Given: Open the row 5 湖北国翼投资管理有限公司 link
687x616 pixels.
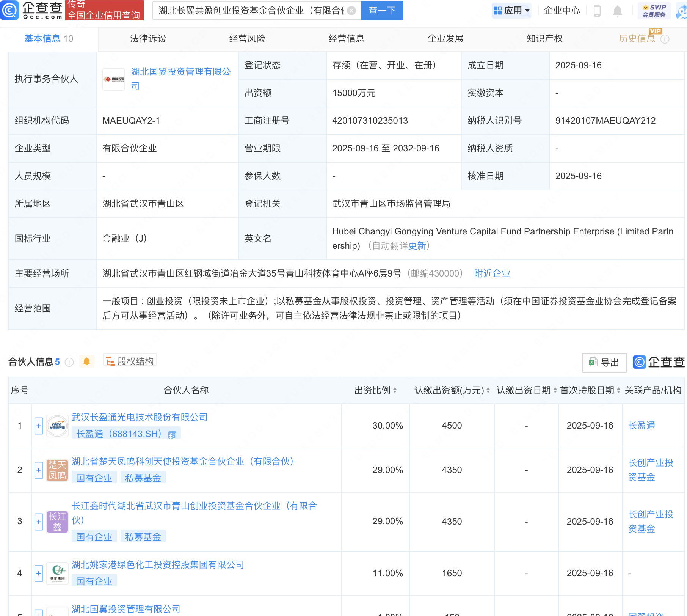Looking at the screenshot, I should tap(126, 609).
